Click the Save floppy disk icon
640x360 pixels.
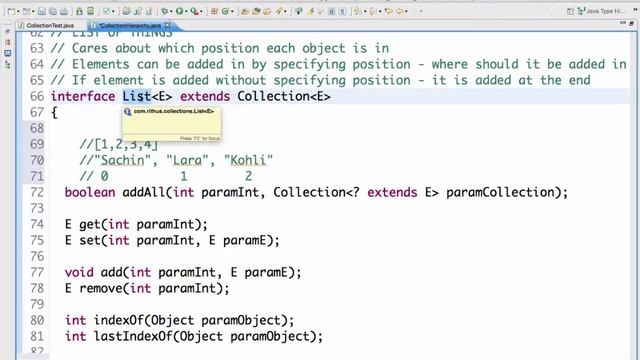tap(42, 11)
